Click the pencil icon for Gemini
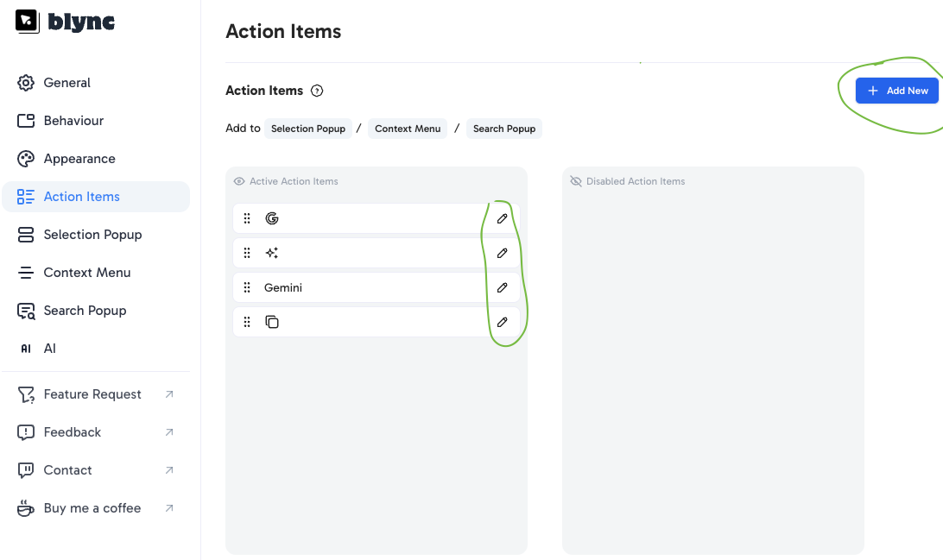This screenshot has height=560, width=943. 502,287
